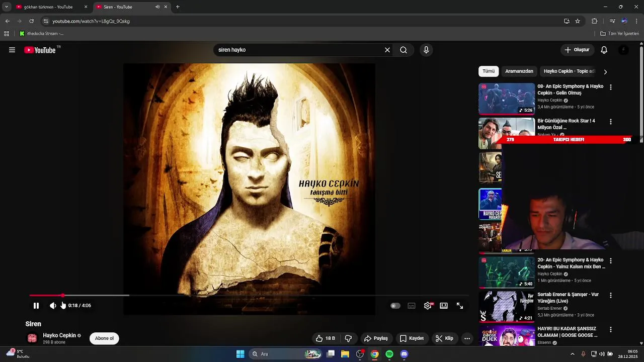Open options for Yalnız Kalsın video
The width and height of the screenshot is (644, 362).
pyautogui.click(x=611, y=261)
